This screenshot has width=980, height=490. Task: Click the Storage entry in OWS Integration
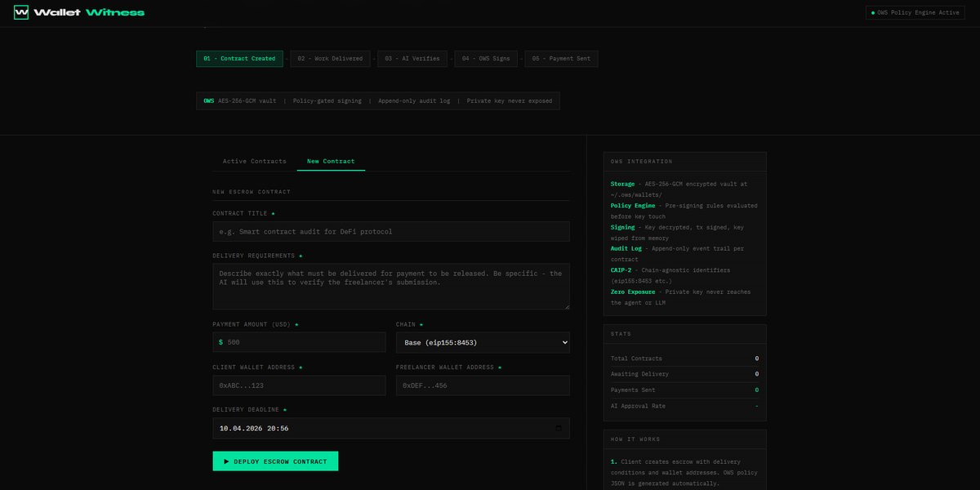[684, 189]
